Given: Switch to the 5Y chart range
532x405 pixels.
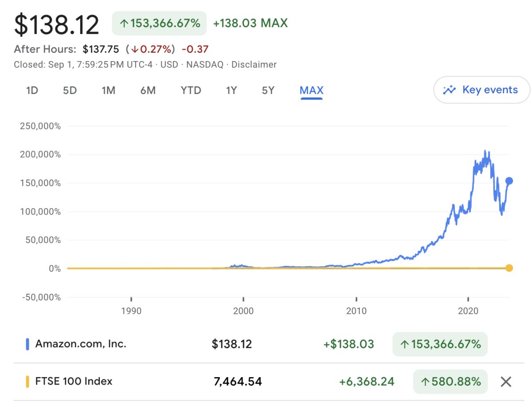Looking at the screenshot, I should click(x=268, y=90).
